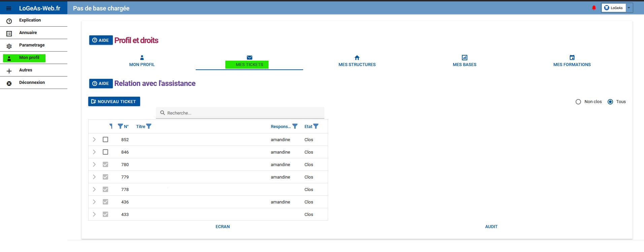
Task: Expand the row for ticket 780
Action: (94, 164)
